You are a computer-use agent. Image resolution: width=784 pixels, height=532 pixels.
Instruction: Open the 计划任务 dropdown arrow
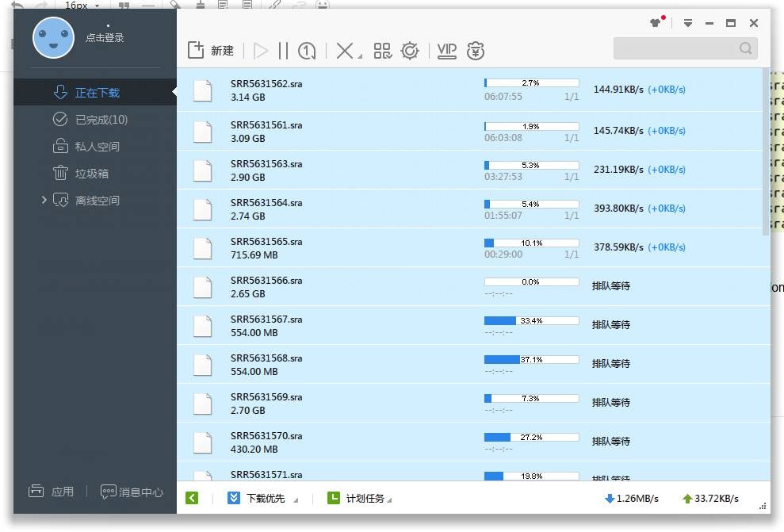(x=389, y=500)
